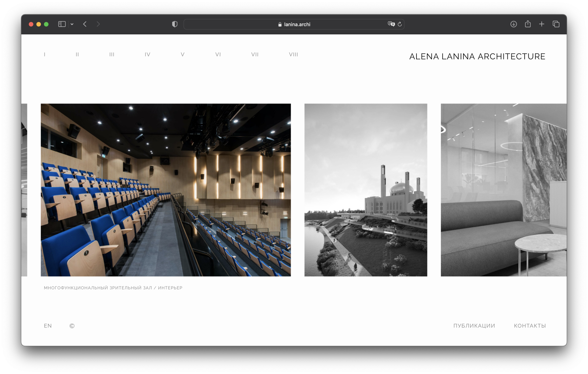Viewport: 588px width, 374px height.
Task: Minimize the Safari window
Action: click(x=39, y=24)
